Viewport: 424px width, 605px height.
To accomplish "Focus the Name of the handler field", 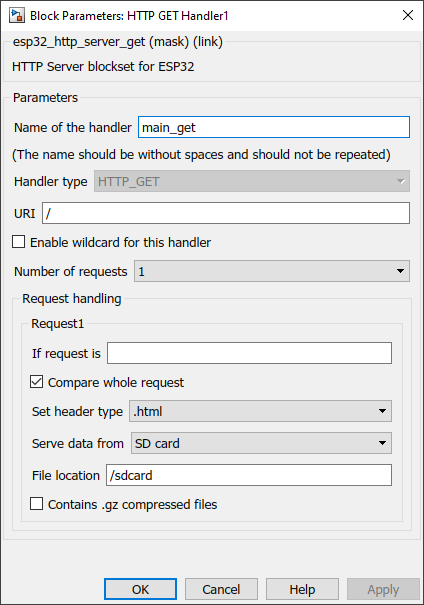I will pos(274,127).
